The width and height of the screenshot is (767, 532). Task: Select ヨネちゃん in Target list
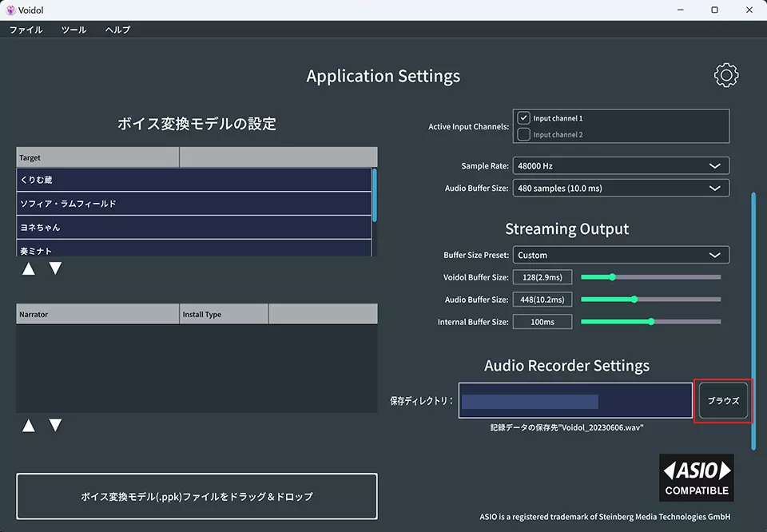(x=193, y=228)
